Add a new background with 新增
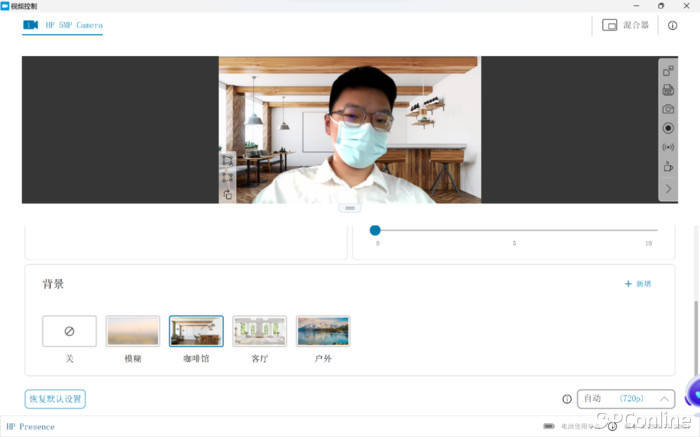Viewport: 700px width, 437px height. [x=637, y=284]
